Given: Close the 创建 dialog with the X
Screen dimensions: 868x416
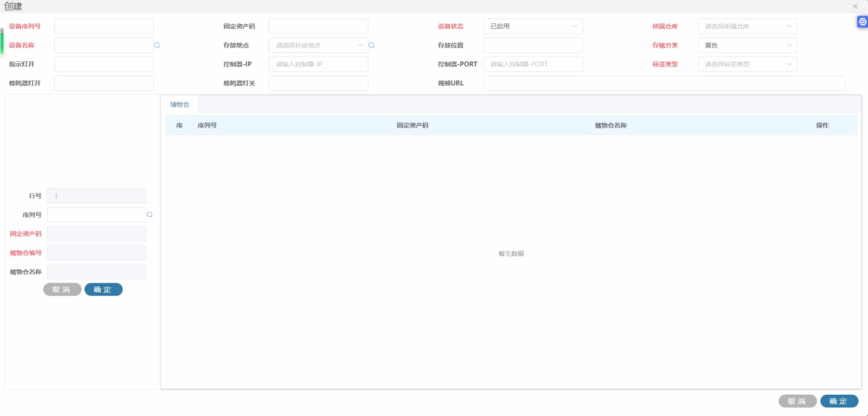Looking at the screenshot, I should click(855, 6).
